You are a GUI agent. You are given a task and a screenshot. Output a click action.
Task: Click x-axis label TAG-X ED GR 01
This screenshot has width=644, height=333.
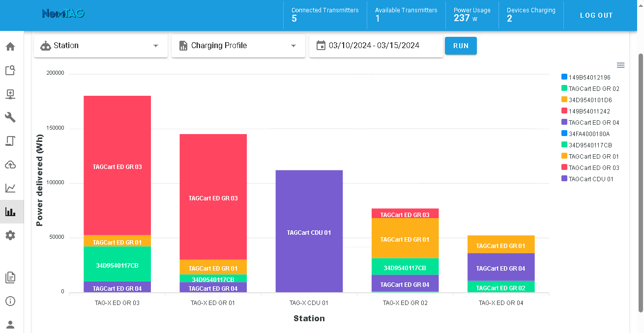pyautogui.click(x=213, y=303)
